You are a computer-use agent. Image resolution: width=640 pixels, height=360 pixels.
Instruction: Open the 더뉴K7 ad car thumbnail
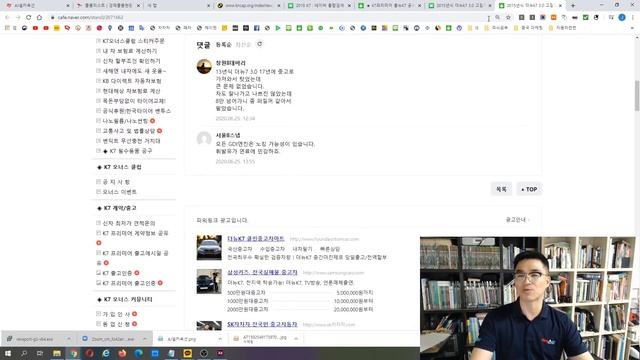click(209, 247)
